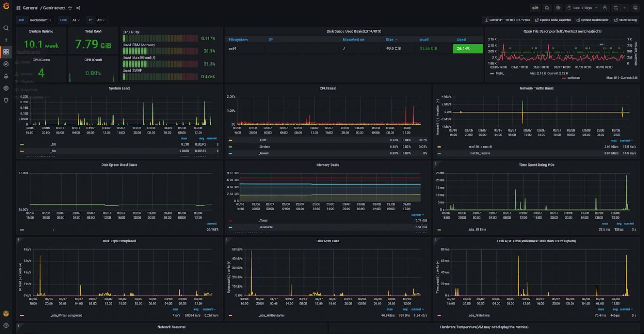Sort the disk table by Size column
The height and width of the screenshot is (334, 644).
click(390, 40)
